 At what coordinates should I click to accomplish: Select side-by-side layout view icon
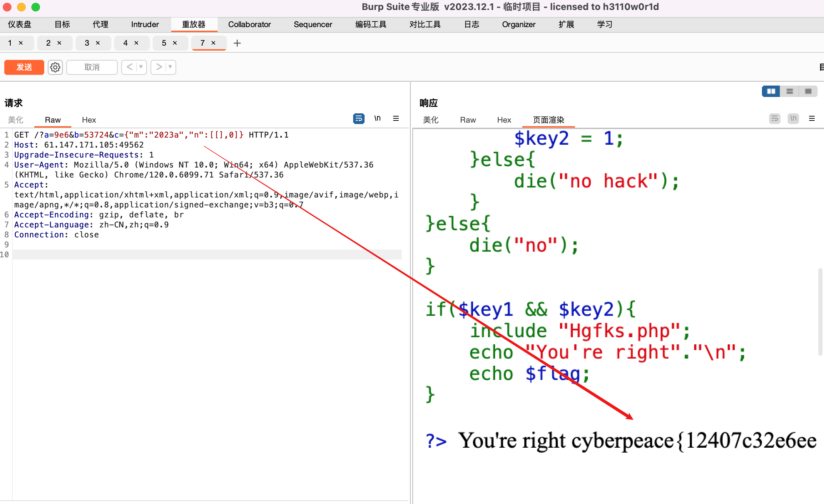pyautogui.click(x=771, y=91)
